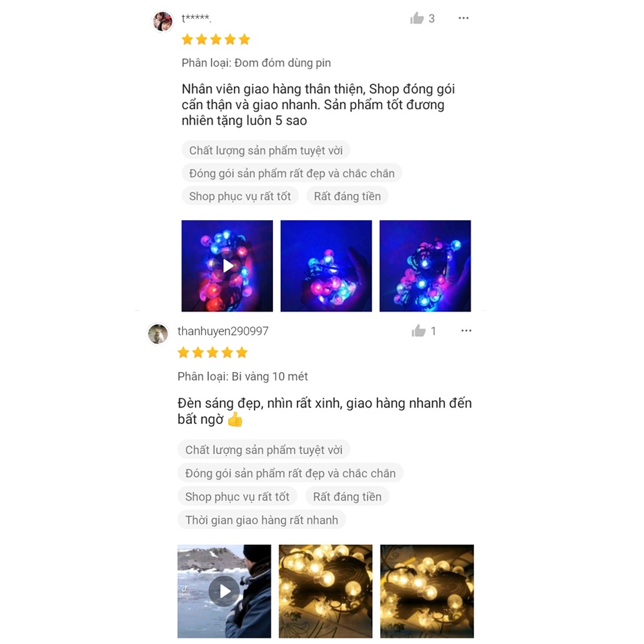The height and width of the screenshot is (644, 644).
Task: Select 'Rất đáng tiền' tag in first review
Action: 347,196
